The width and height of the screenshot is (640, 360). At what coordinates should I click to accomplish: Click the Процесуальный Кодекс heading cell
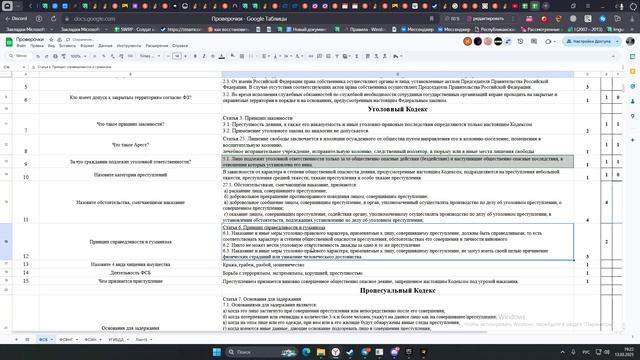click(x=398, y=290)
